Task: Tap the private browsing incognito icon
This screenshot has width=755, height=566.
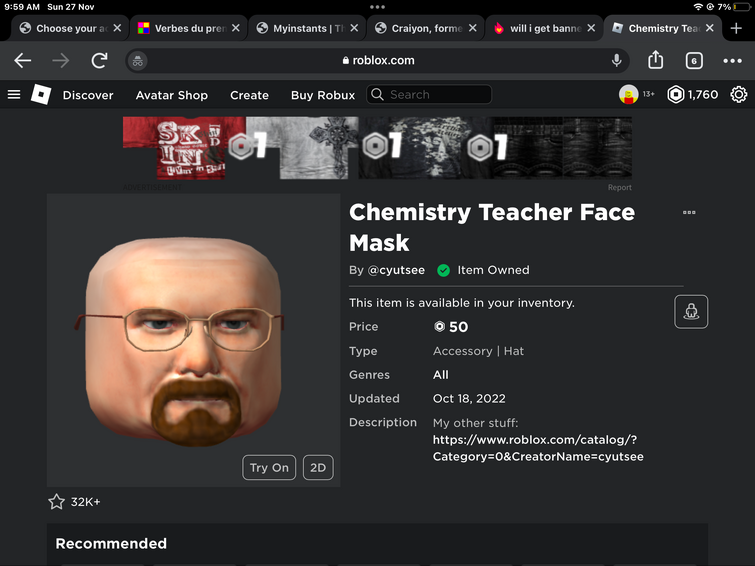Action: point(138,61)
